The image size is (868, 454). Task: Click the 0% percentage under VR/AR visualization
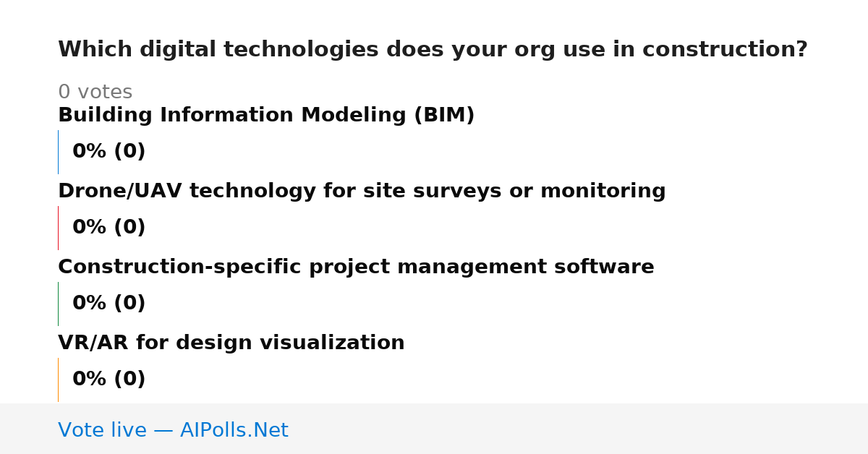click(90, 380)
